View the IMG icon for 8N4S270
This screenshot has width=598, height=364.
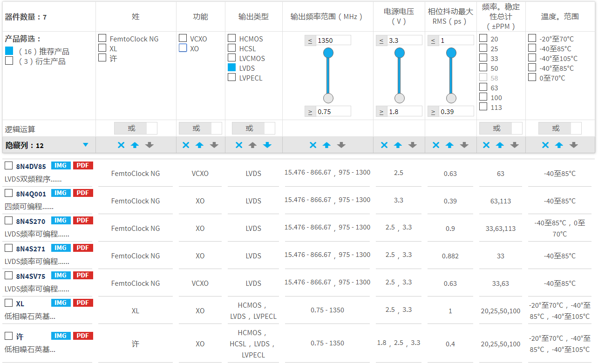[x=61, y=221]
